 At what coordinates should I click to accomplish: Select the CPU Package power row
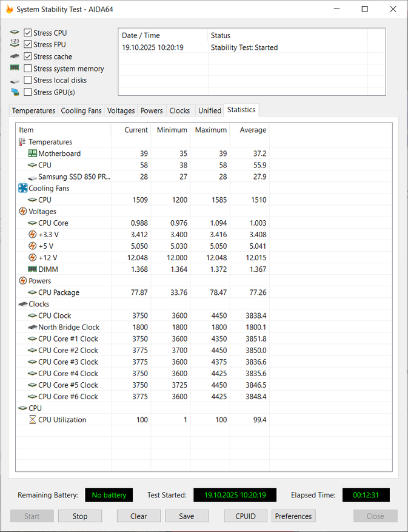(204, 292)
